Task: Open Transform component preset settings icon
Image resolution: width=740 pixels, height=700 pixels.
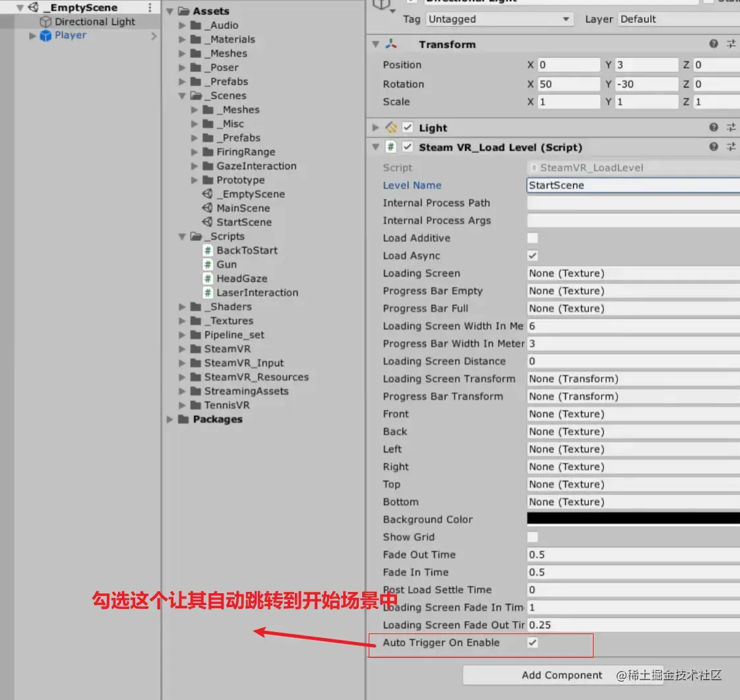Action: coord(731,44)
